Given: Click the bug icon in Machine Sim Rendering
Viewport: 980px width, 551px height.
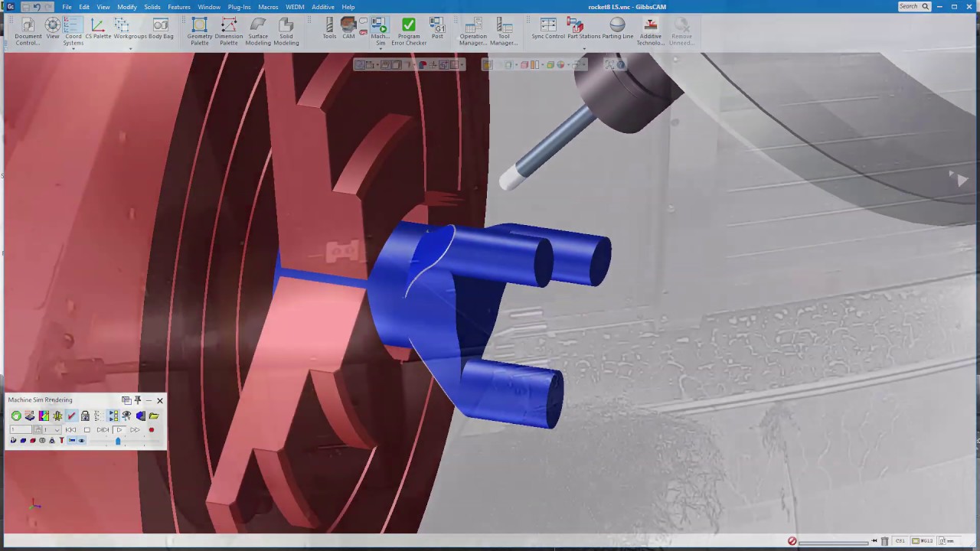Looking at the screenshot, I should (x=57, y=416).
